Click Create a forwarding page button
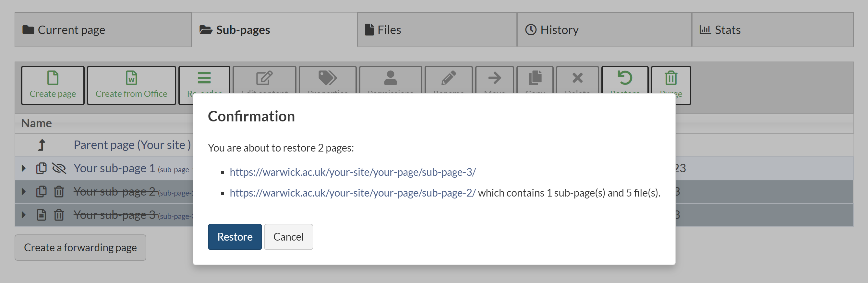 [80, 248]
